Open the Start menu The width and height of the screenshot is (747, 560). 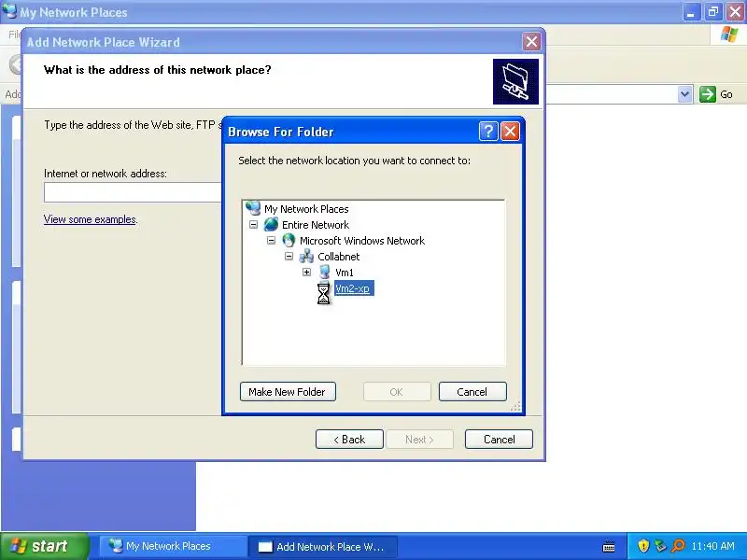tap(45, 546)
